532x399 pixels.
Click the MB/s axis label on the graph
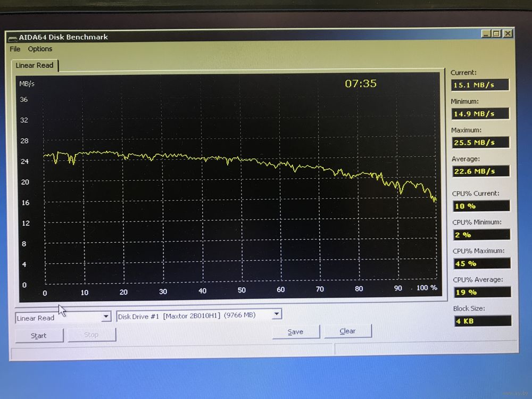(x=27, y=84)
